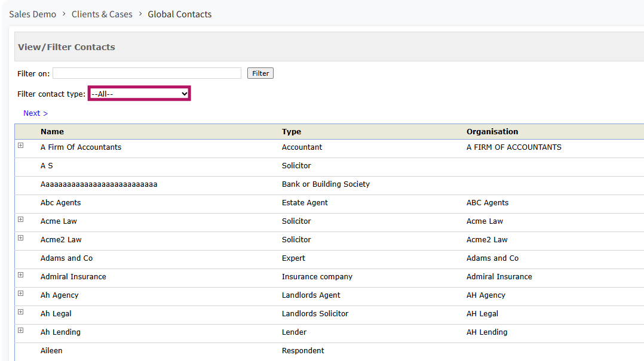Click organisation A FIRM OF ACCOUNTANTS
Viewport: 644px width, 361px height.
(x=514, y=147)
